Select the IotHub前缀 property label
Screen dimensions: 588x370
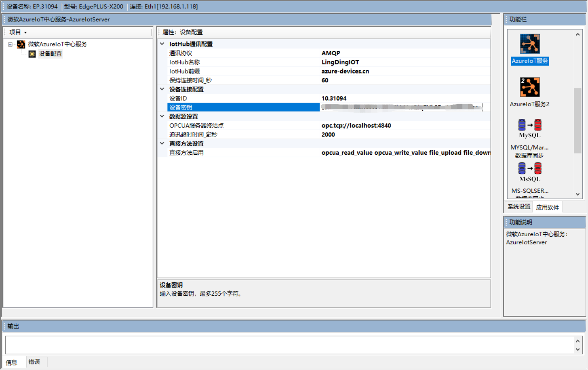pyautogui.click(x=185, y=71)
